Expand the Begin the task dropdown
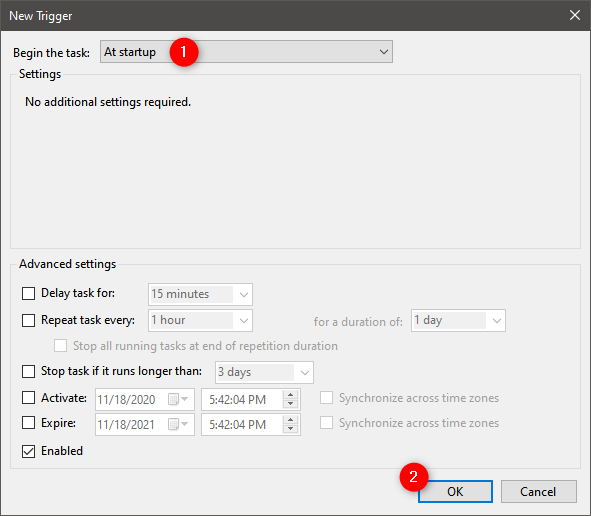591x516 pixels. 246,52
